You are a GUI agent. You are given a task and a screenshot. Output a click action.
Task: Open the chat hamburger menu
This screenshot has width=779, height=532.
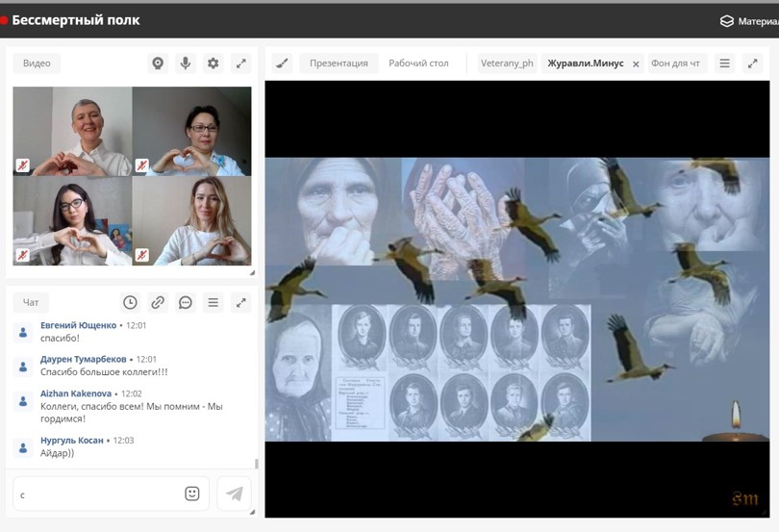coord(214,302)
